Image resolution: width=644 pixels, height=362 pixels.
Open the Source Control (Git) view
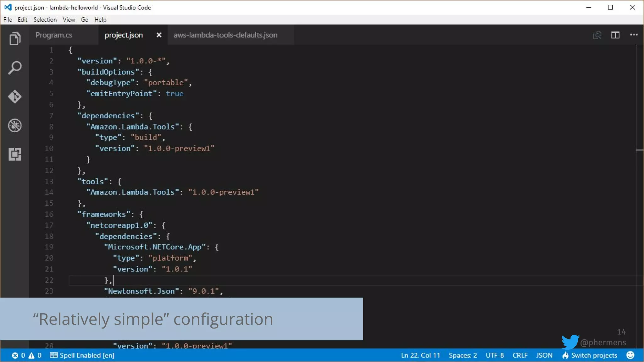(15, 96)
